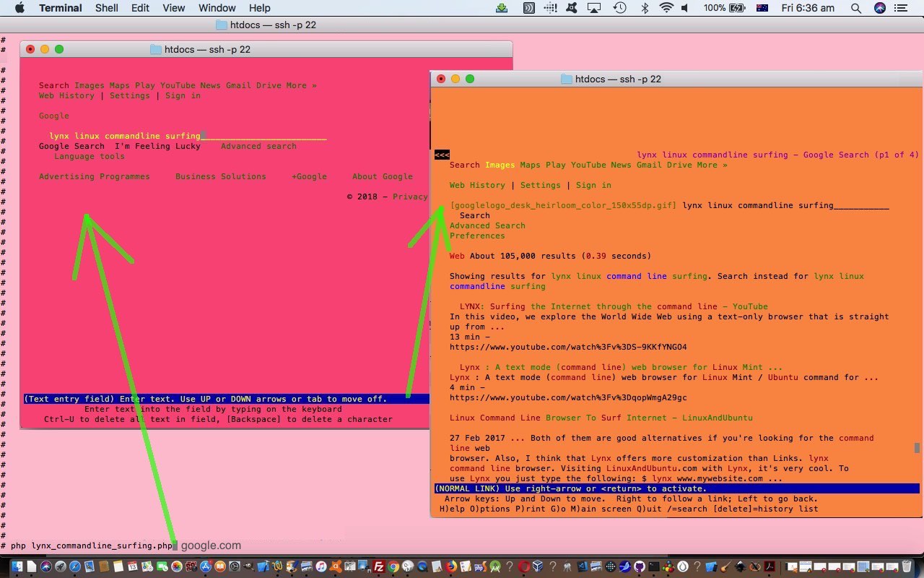Open the Australian flag input source menu
The image size is (924, 578).
[762, 8]
